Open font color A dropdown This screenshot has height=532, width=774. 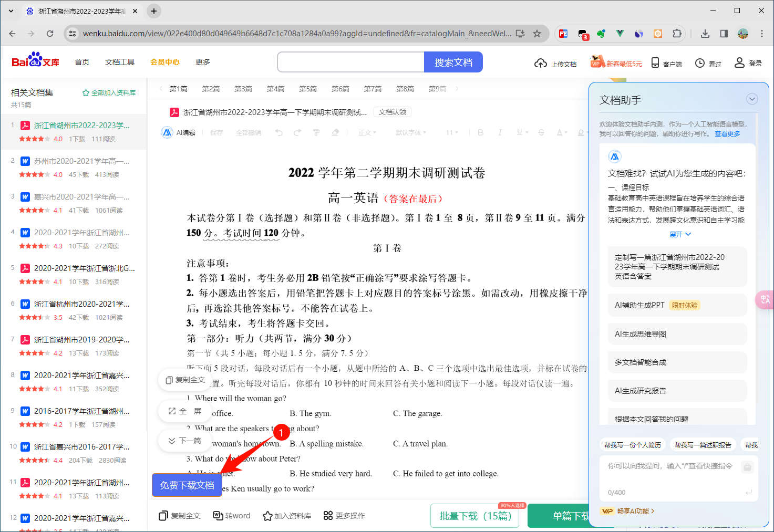pos(562,132)
